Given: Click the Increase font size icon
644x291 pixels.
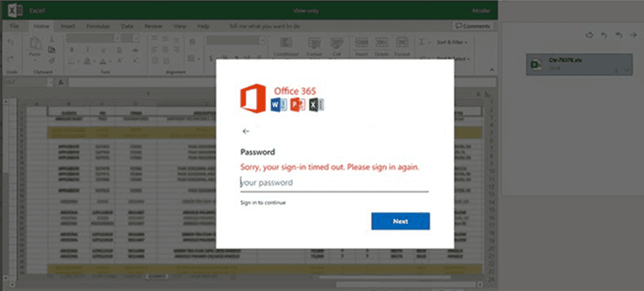Looking at the screenshot, I should pyautogui.click(x=120, y=60).
